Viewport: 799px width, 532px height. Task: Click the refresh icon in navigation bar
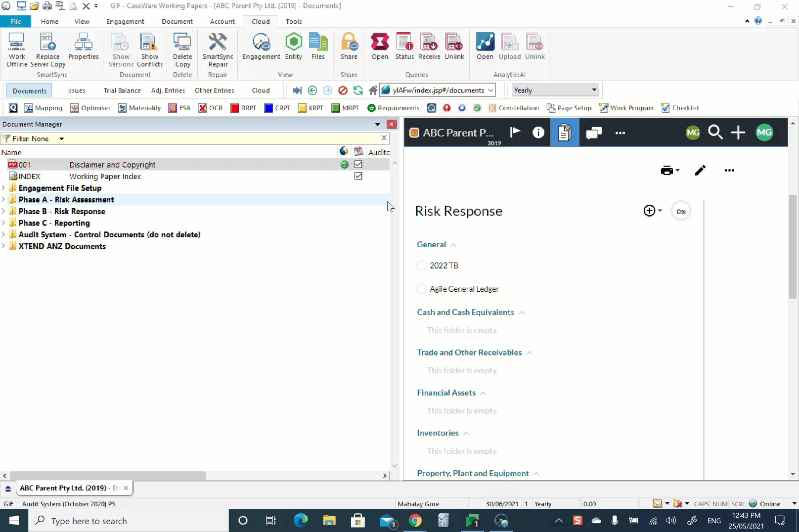[x=358, y=90]
